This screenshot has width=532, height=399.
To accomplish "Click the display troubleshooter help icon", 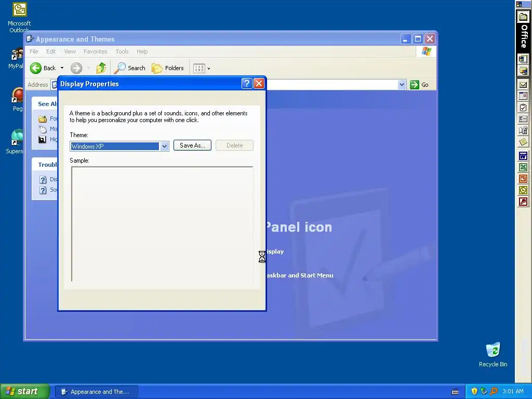I will (43, 179).
